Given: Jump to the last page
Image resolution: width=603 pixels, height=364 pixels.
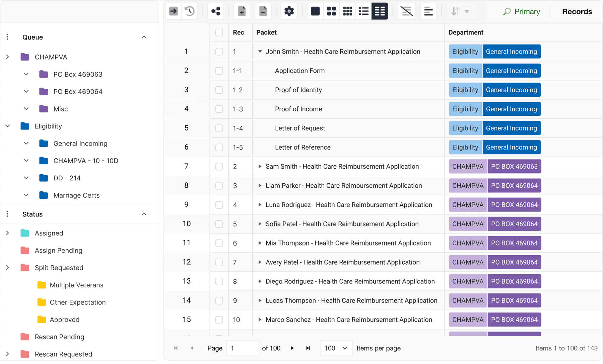Looking at the screenshot, I should tap(308, 348).
